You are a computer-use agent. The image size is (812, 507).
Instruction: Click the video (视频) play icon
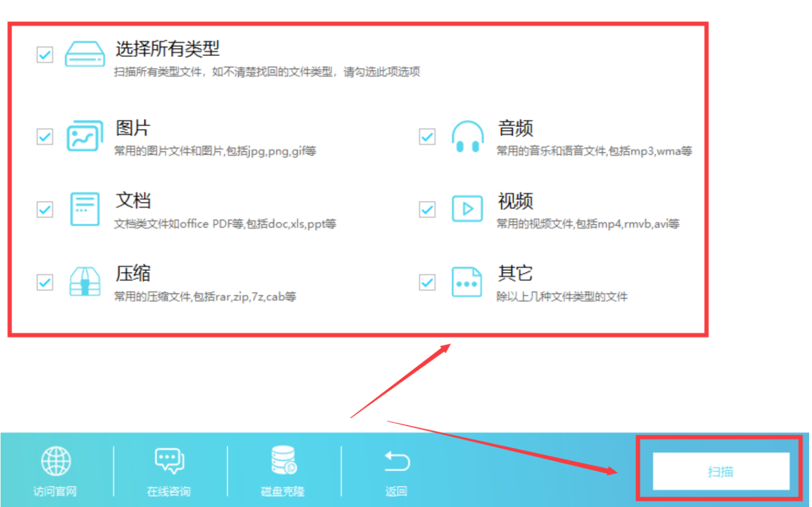pos(467,209)
